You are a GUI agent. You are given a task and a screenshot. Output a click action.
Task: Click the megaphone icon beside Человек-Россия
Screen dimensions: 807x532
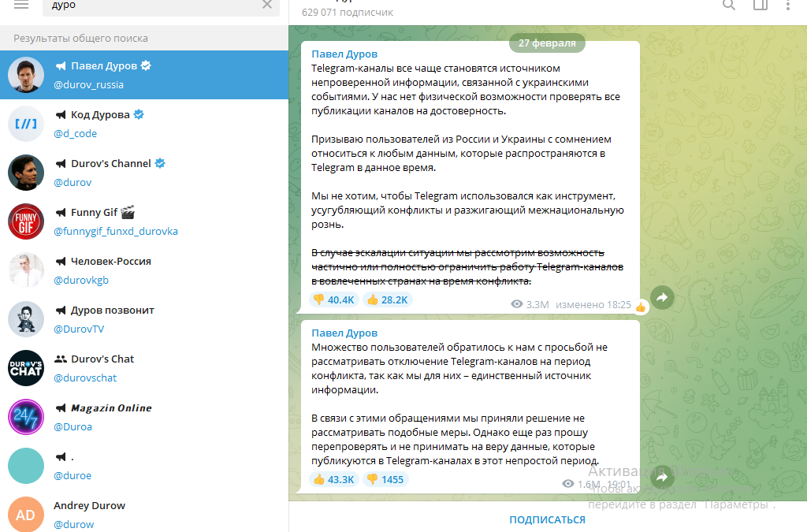(x=61, y=262)
